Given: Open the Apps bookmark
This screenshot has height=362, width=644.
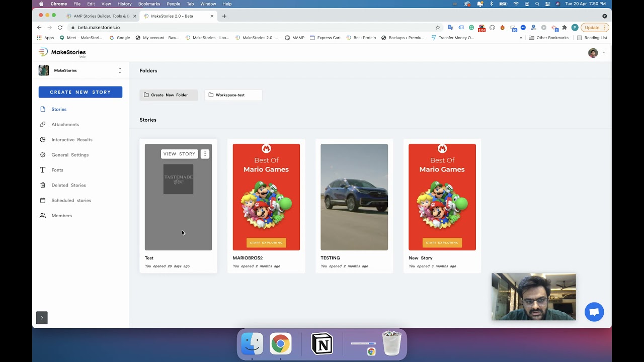Looking at the screenshot, I should pyautogui.click(x=45, y=38).
